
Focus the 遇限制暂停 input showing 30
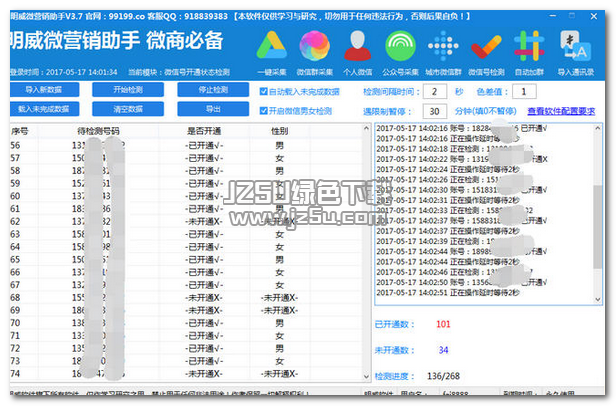pos(434,111)
